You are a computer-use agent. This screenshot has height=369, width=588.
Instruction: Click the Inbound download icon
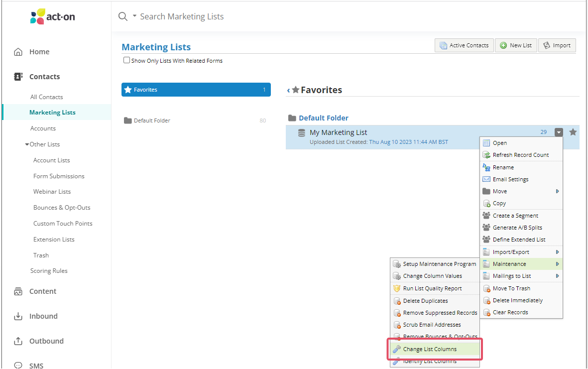pos(18,316)
